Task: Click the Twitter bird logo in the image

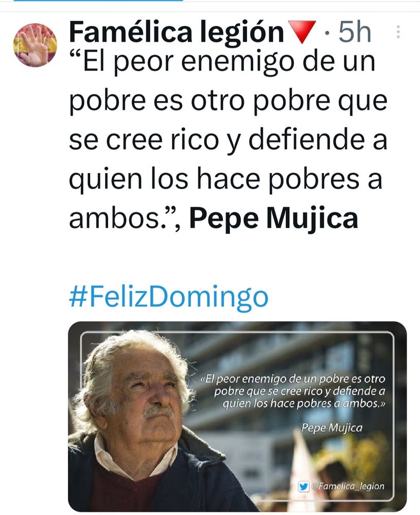Action: click(x=304, y=487)
